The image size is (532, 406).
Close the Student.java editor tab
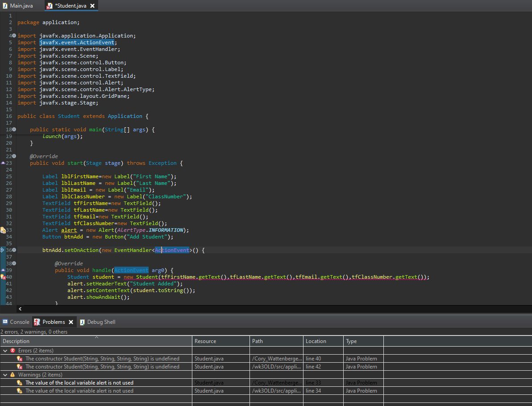[x=92, y=6]
